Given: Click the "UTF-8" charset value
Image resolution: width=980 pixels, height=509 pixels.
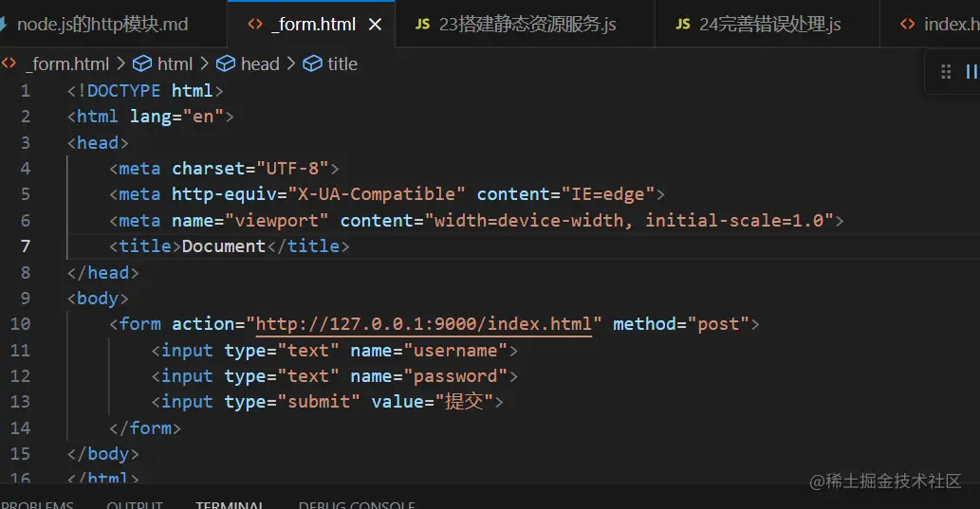Looking at the screenshot, I should coord(292,169).
